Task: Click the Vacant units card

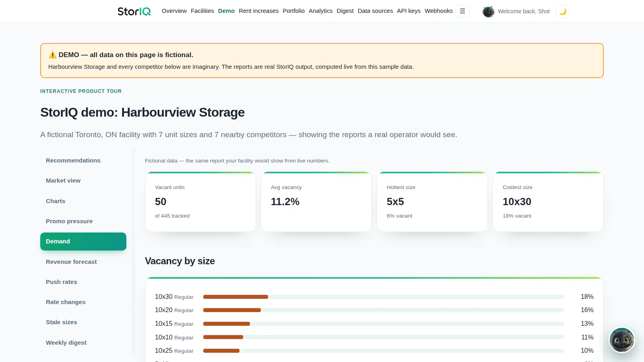Action: pyautogui.click(x=200, y=202)
